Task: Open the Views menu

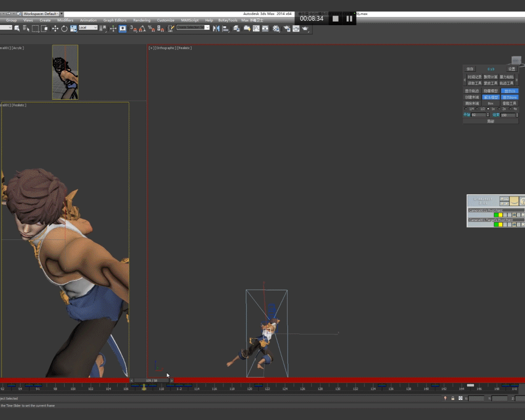Action: tap(28, 20)
